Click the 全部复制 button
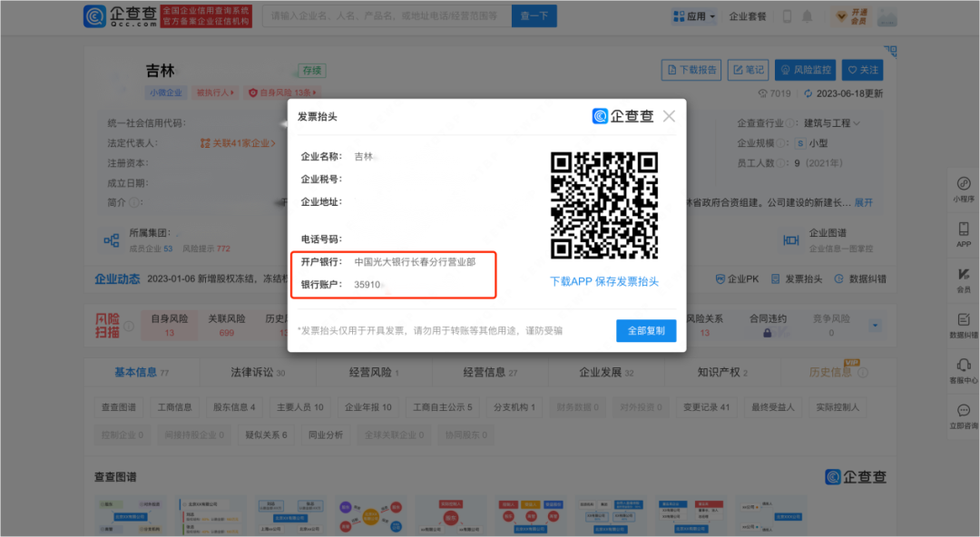The height and width of the screenshot is (537, 980). point(646,331)
